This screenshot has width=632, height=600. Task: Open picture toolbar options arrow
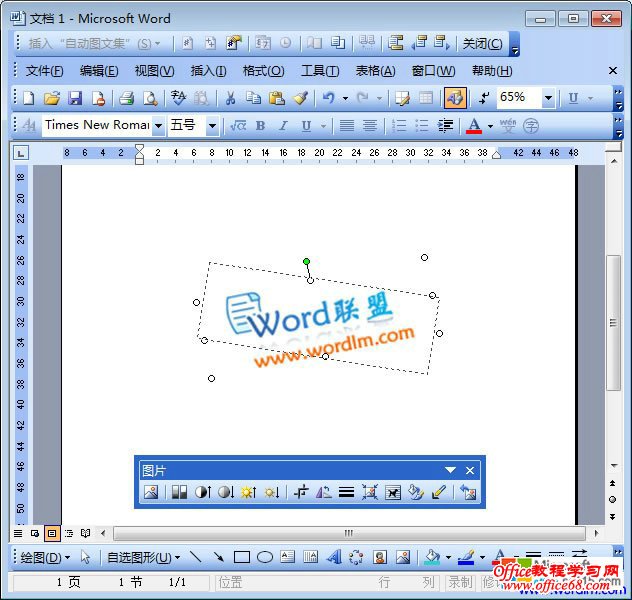tap(451, 470)
